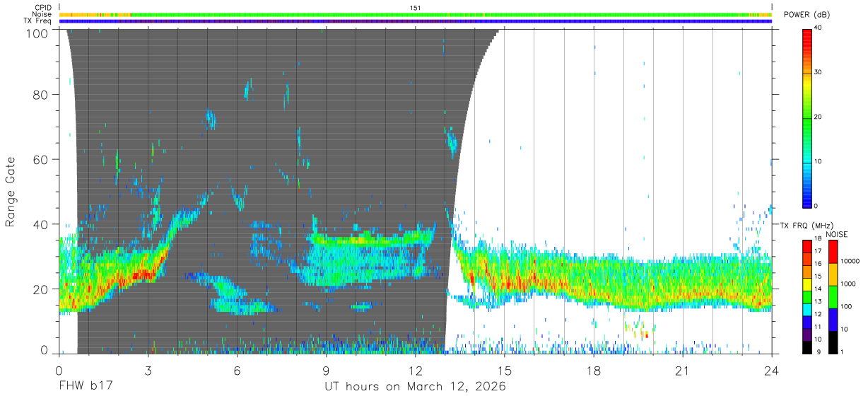The image size is (868, 401).
Task: Click the 80 tick on Range Gate axis
Action: [x=40, y=95]
